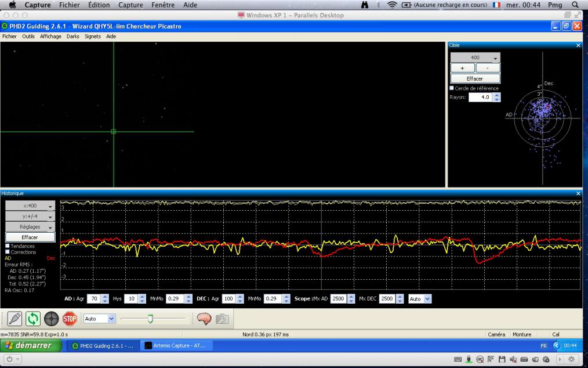This screenshot has width=588, height=368.
Task: Adjust the gamma slider handle
Action: point(150,319)
